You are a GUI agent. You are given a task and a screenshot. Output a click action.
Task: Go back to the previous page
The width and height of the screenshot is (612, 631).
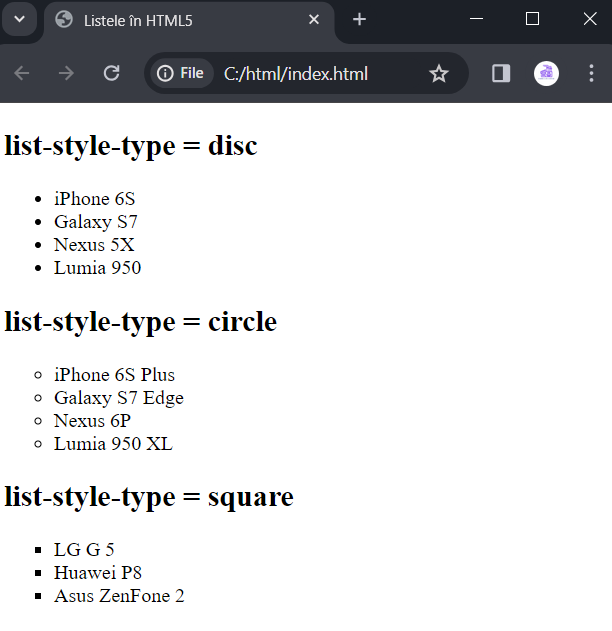(22, 73)
